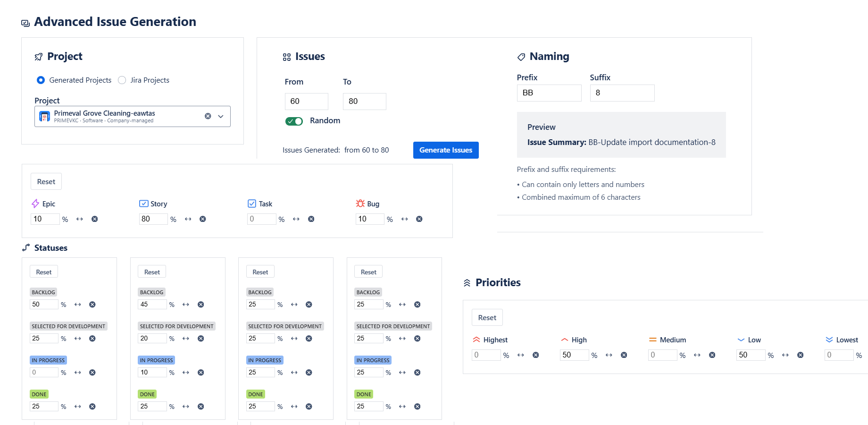Viewport: 868px width, 425px height.
Task: Click the Epic issue type icon
Action: [35, 204]
